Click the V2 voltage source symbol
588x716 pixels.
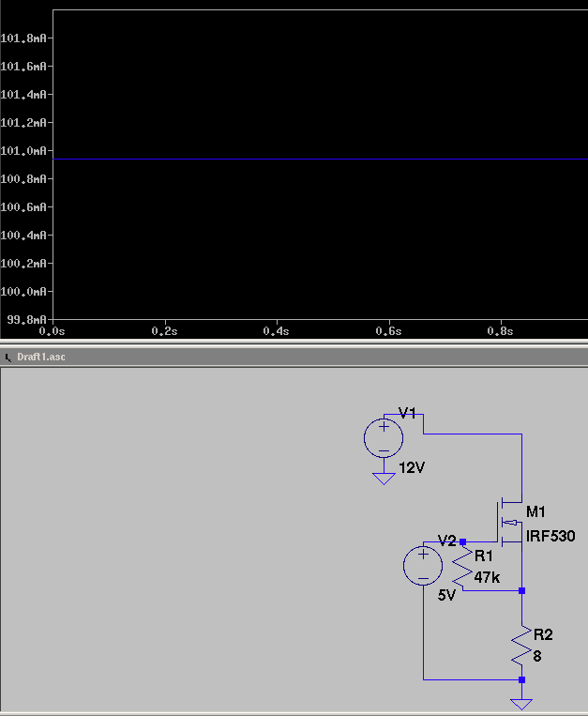click(x=423, y=566)
